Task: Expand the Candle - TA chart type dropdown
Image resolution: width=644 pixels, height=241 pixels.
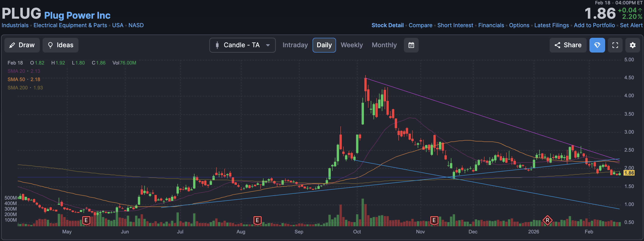Action: [x=243, y=45]
